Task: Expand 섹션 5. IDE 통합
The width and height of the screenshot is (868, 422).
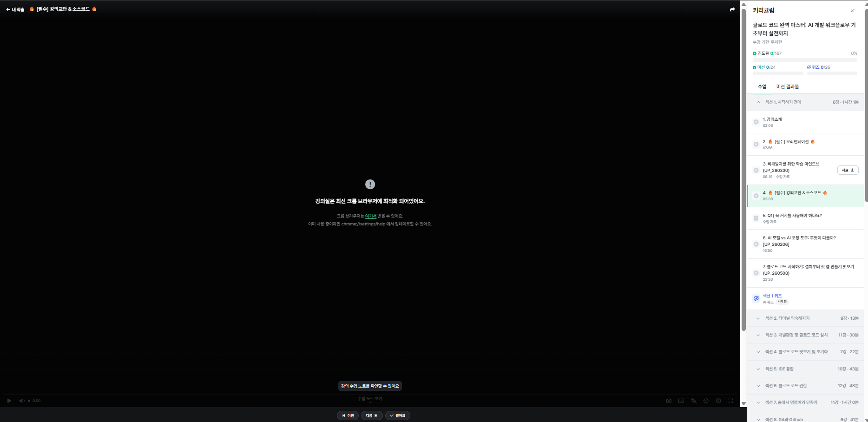Action: pos(805,369)
